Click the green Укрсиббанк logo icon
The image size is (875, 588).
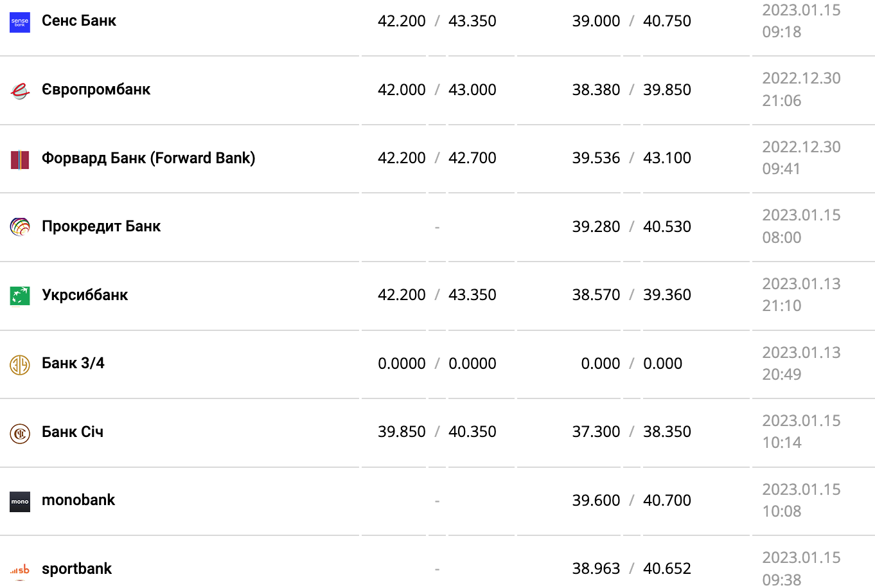pos(20,296)
